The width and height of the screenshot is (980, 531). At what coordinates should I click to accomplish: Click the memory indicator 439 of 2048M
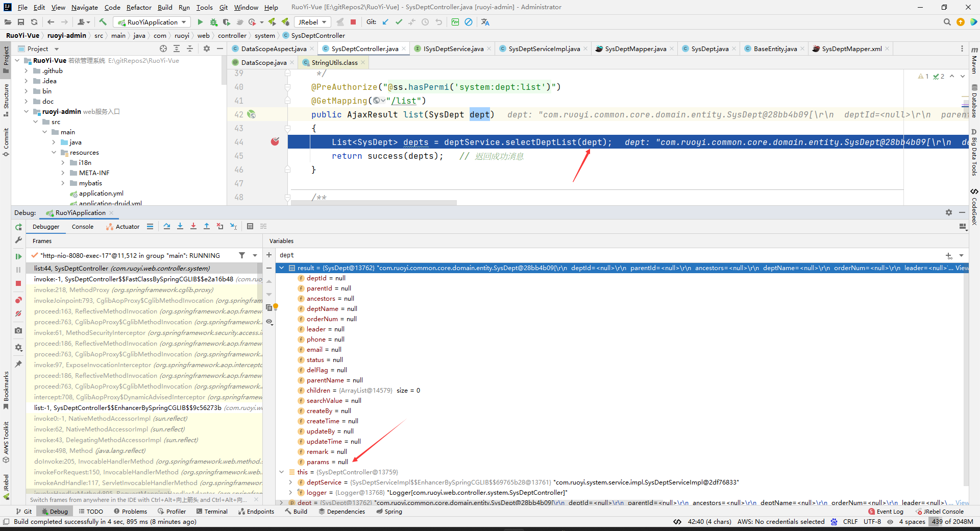952,521
